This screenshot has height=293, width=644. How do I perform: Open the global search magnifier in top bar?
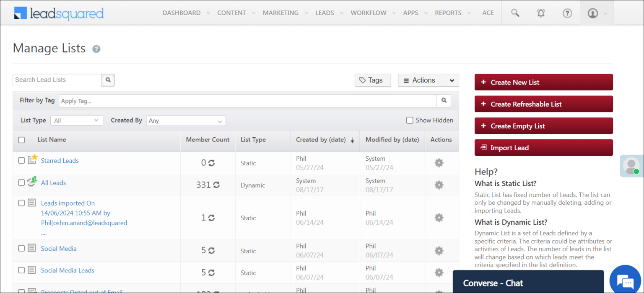tap(514, 13)
